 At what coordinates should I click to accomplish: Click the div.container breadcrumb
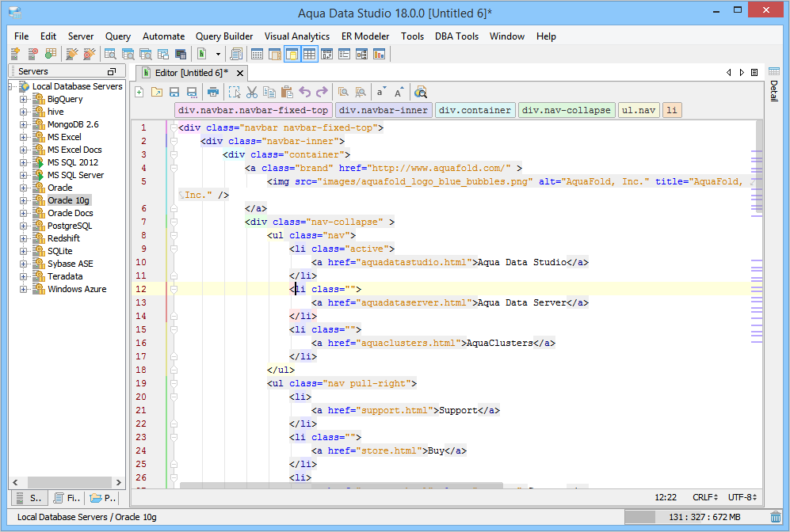point(475,110)
